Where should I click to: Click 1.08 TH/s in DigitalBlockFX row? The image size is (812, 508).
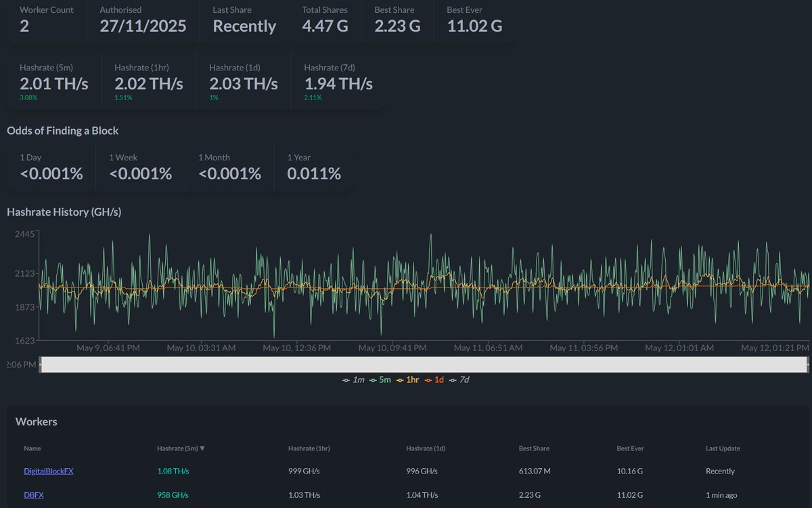173,471
